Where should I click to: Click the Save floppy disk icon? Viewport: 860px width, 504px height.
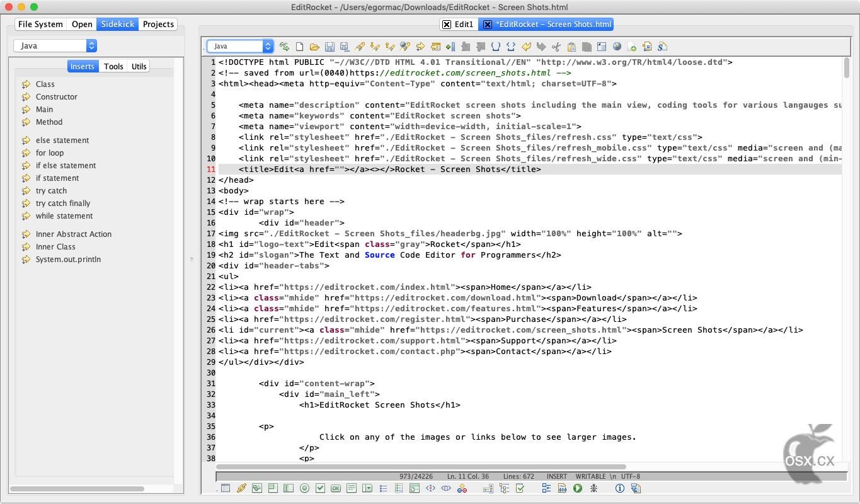330,47
